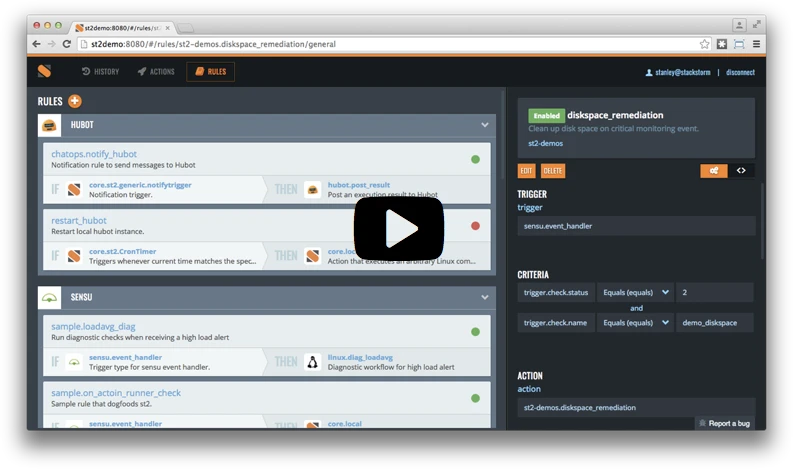Open Equals dropdown for trigger.check.name
The image size is (793, 469).
pyautogui.click(x=635, y=323)
